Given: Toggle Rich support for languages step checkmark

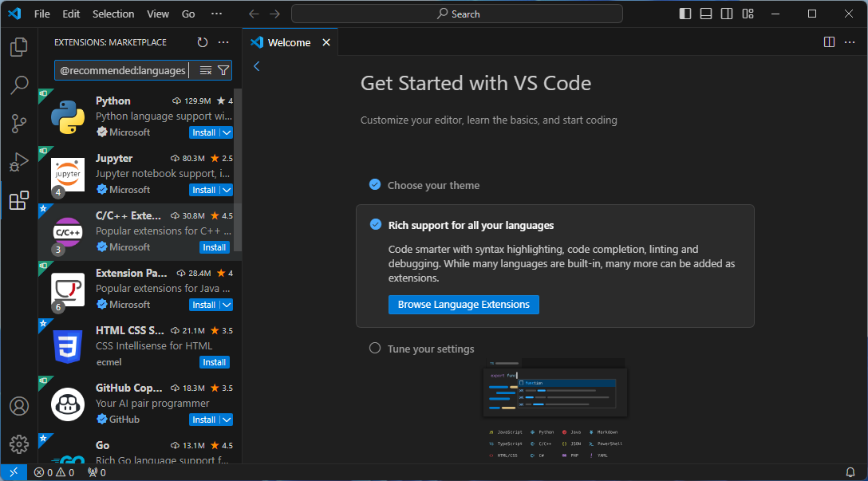Looking at the screenshot, I should [375, 225].
